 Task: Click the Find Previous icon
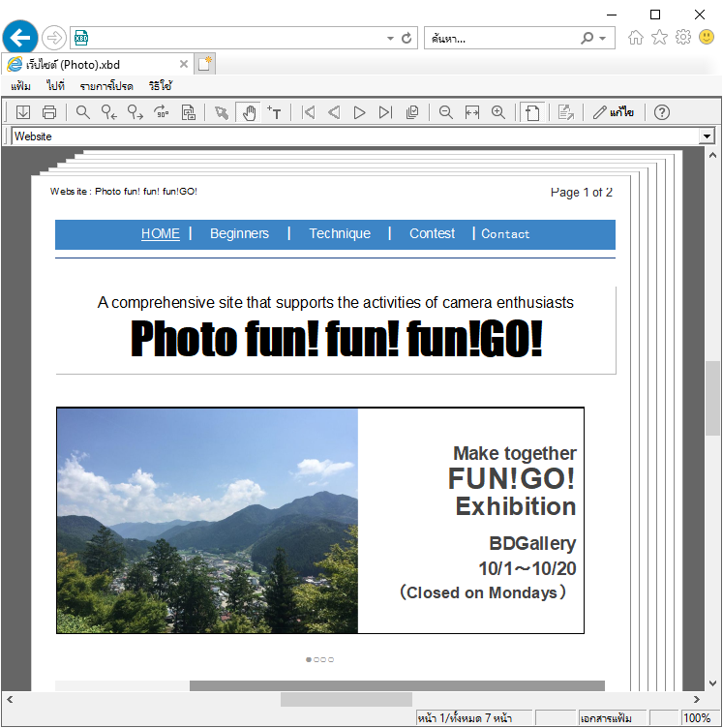(109, 112)
